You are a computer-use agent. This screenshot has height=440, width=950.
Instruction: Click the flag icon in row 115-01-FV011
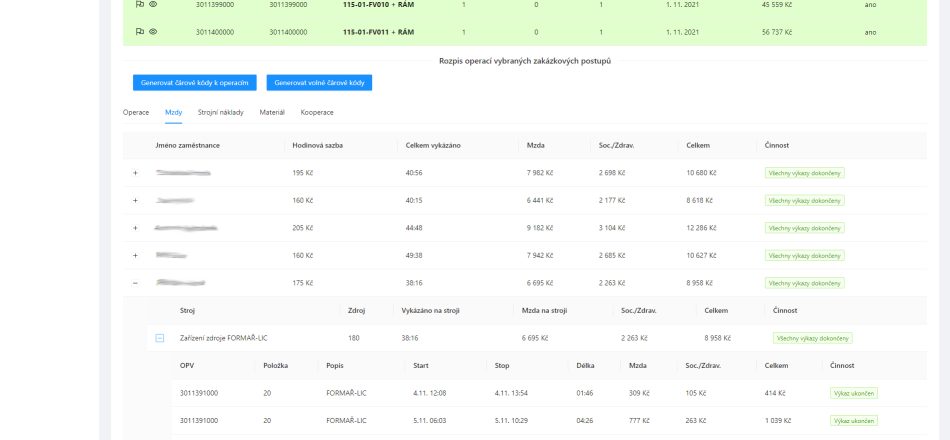click(140, 32)
